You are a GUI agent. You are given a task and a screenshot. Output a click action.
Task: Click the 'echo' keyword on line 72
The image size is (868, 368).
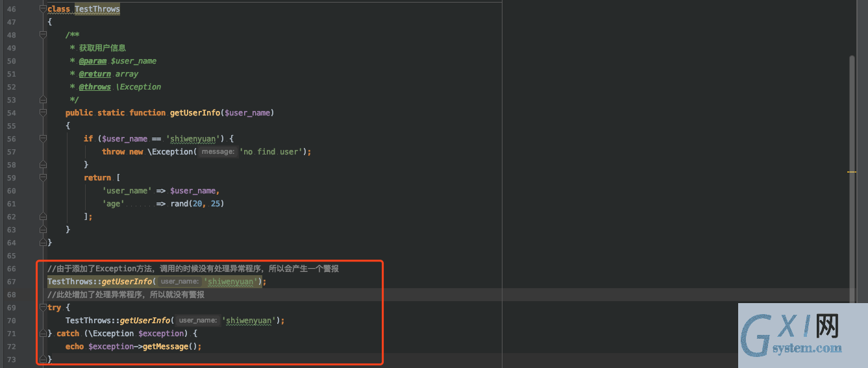tap(75, 347)
